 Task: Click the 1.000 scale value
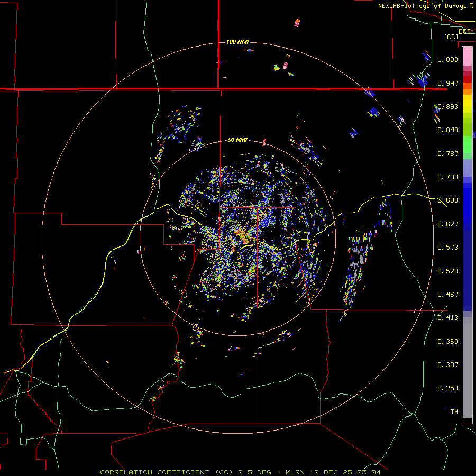coord(448,59)
